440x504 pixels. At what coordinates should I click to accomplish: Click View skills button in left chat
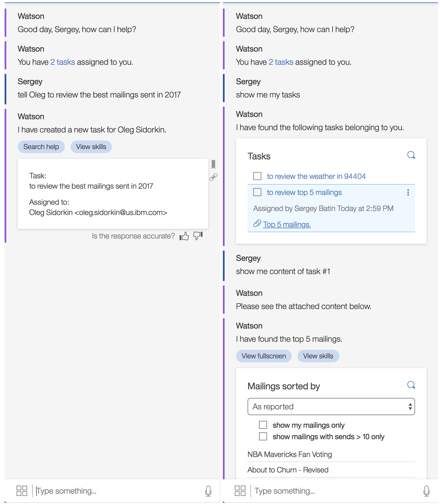point(91,147)
